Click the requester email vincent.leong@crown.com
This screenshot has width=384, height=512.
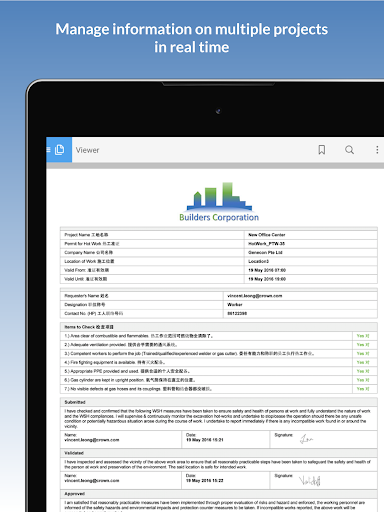pyautogui.click(x=255, y=296)
